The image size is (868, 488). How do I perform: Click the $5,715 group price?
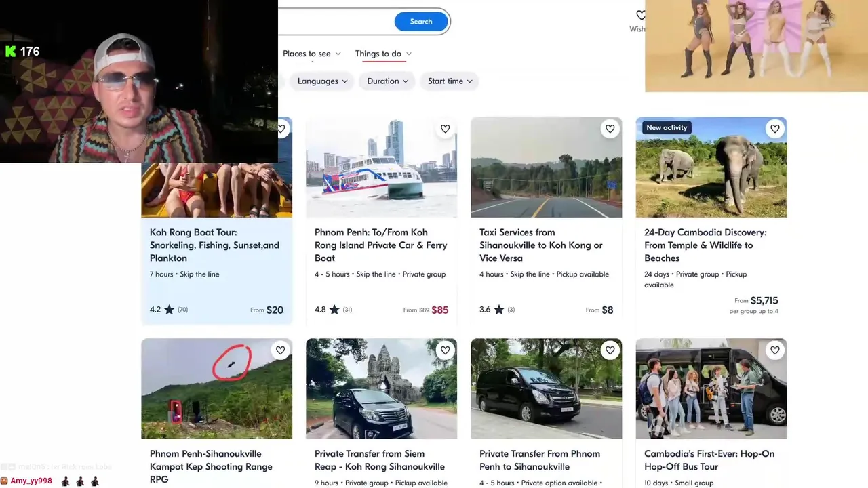click(764, 300)
